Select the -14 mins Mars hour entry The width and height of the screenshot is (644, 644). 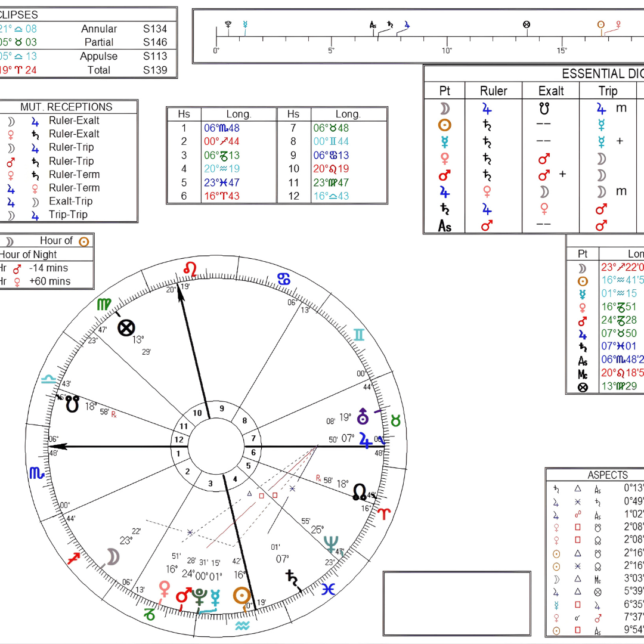(x=48, y=268)
